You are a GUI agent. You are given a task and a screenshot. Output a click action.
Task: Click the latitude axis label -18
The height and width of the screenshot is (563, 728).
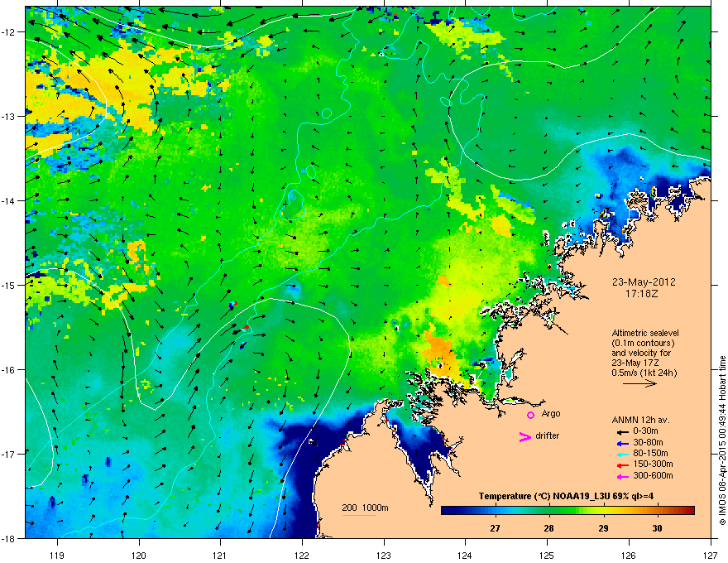click(x=9, y=538)
